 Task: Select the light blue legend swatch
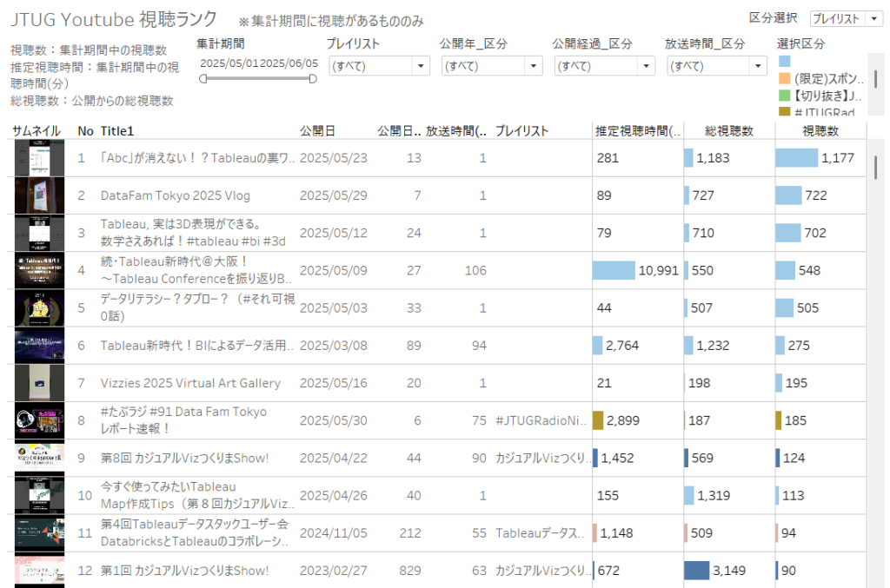[785, 62]
